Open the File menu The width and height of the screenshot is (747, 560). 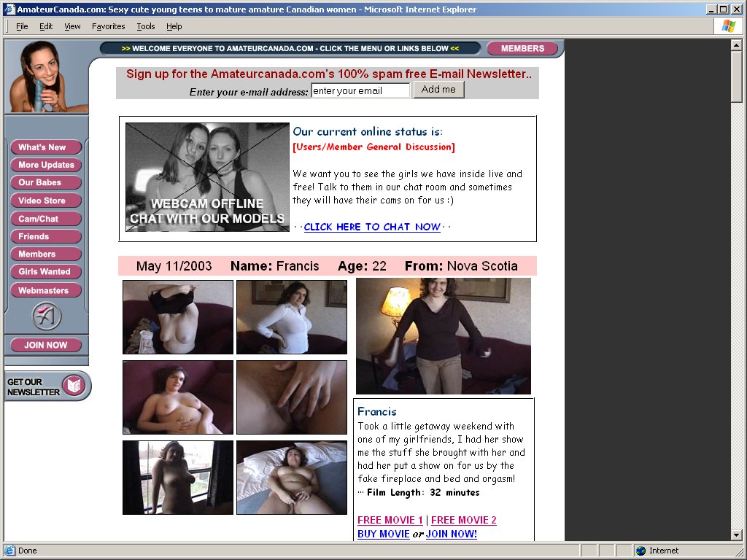point(22,26)
